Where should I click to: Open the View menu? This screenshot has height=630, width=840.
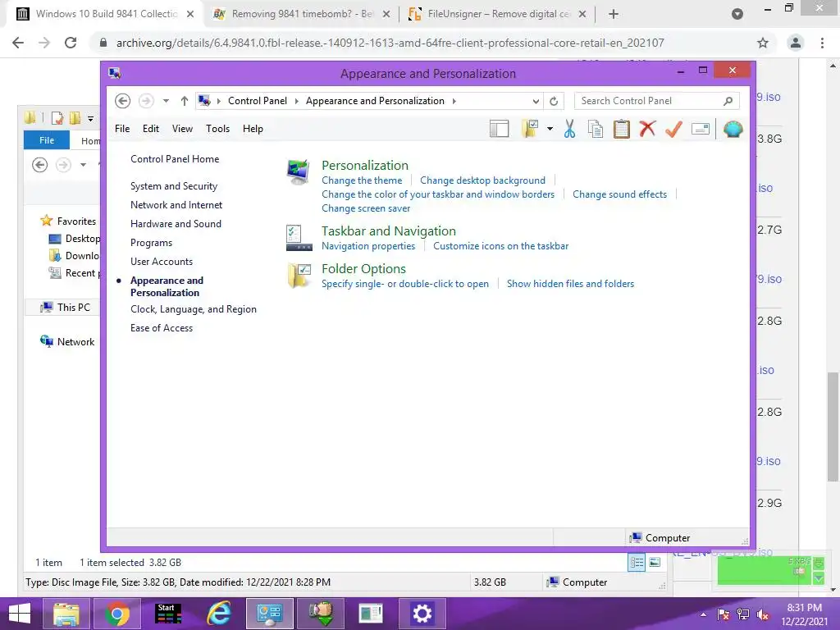coord(182,129)
